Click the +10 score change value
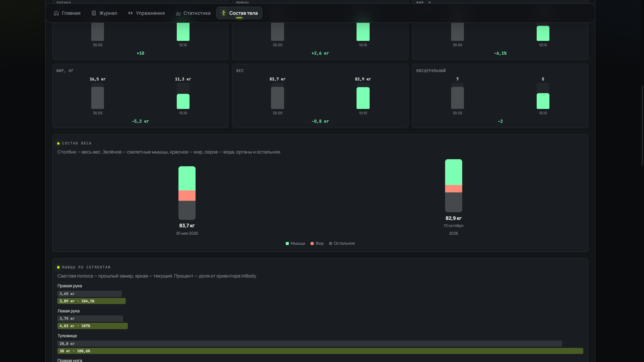 pos(140,53)
